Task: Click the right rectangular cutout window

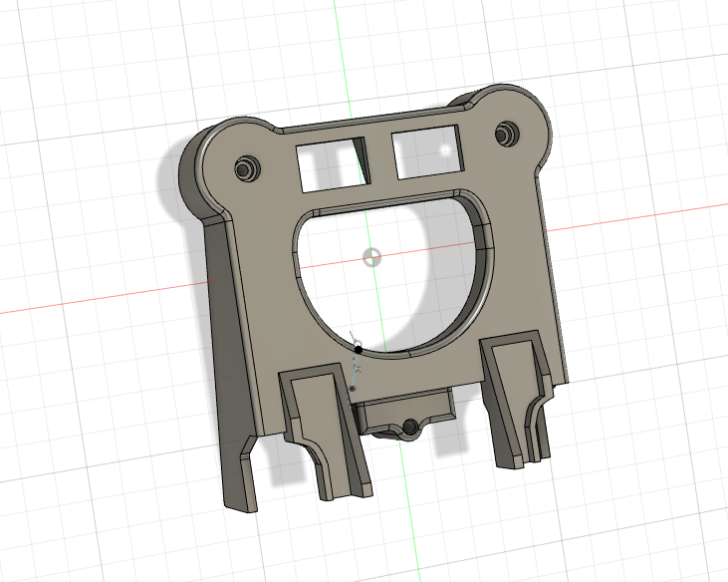Action: click(428, 151)
